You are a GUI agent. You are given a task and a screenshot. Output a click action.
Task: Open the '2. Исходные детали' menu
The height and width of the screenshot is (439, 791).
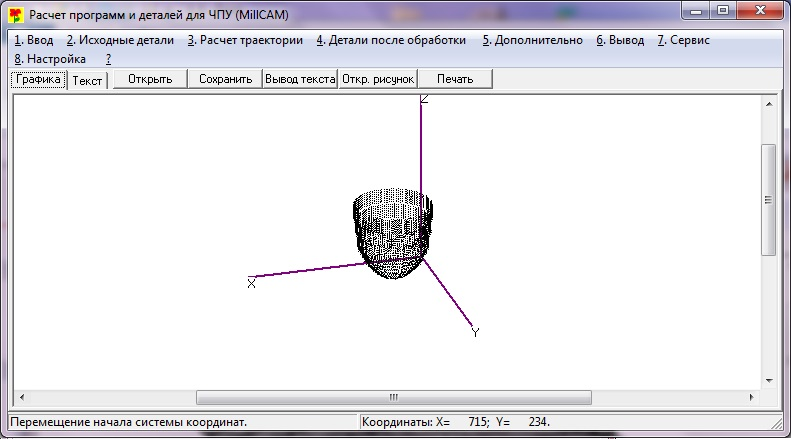click(120, 40)
